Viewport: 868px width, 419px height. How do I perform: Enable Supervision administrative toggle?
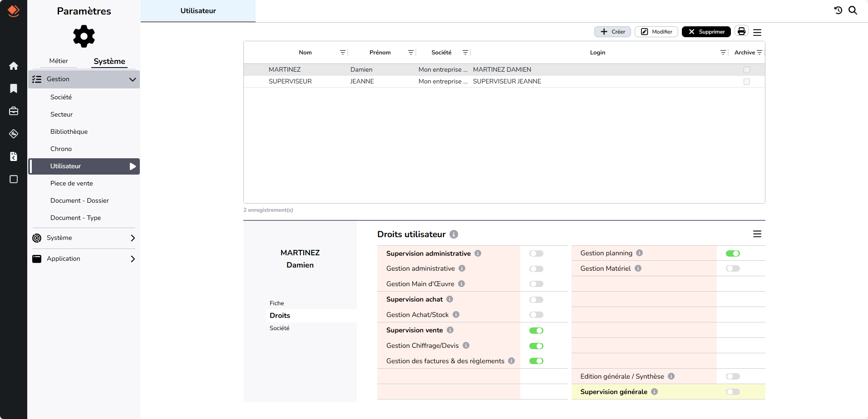536,253
